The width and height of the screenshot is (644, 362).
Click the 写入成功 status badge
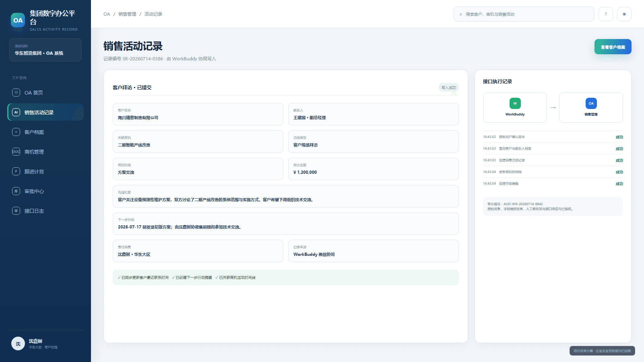coord(449,87)
